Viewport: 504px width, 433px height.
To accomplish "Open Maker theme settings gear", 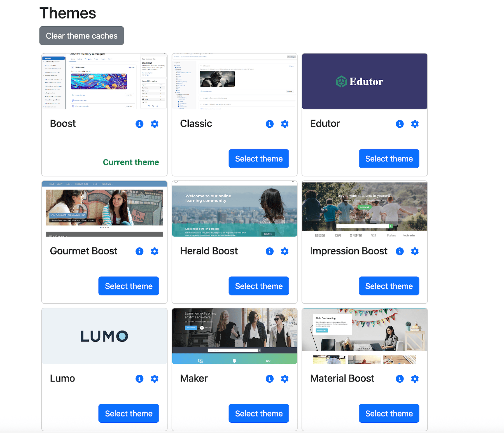I will [284, 379].
